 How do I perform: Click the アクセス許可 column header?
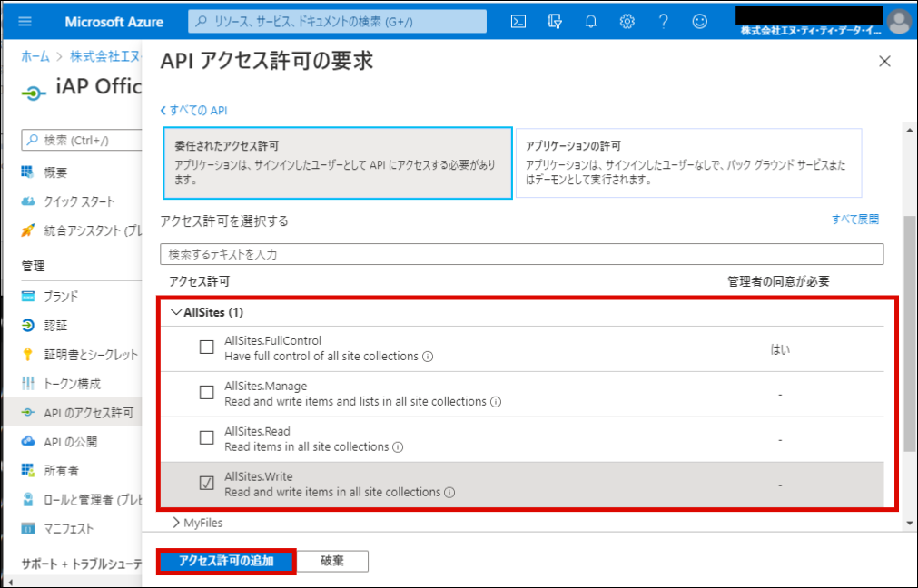click(x=200, y=281)
